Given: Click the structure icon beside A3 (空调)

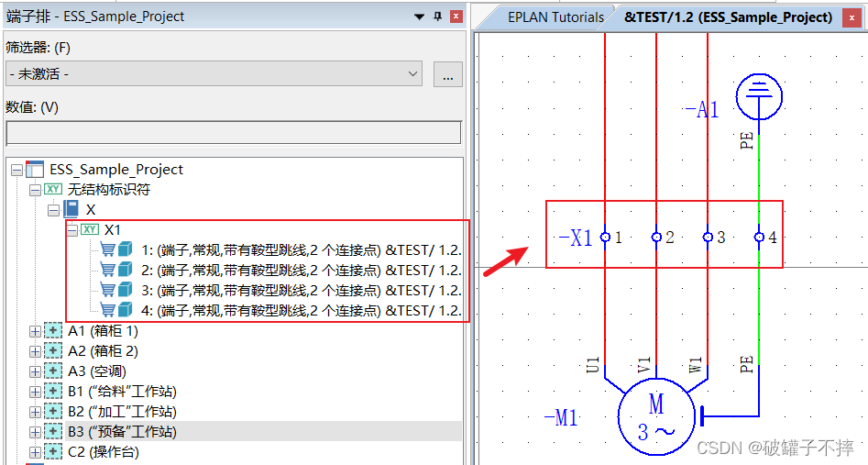Looking at the screenshot, I should pos(53,371).
